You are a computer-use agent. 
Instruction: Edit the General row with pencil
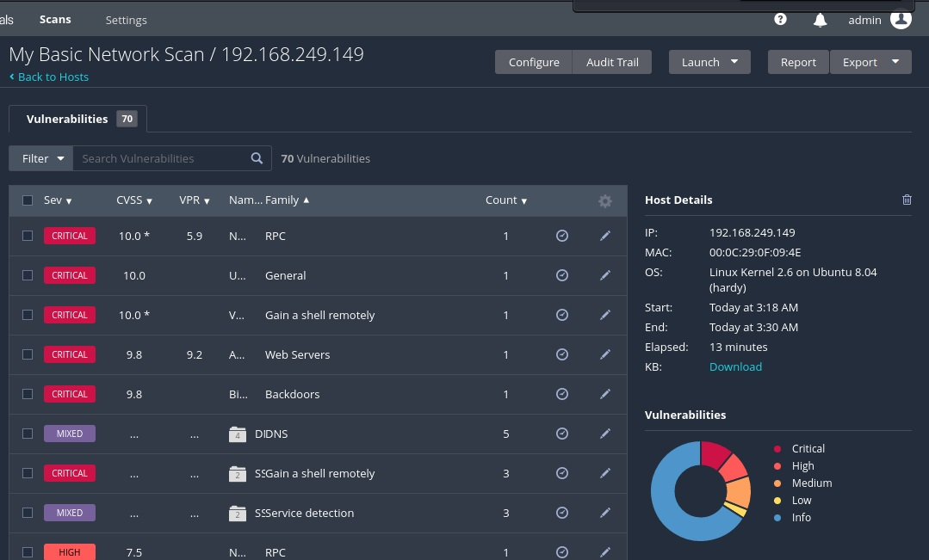point(605,275)
